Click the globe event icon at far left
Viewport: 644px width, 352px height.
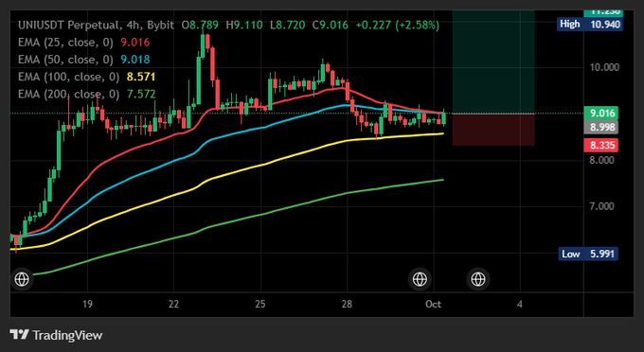[22, 279]
